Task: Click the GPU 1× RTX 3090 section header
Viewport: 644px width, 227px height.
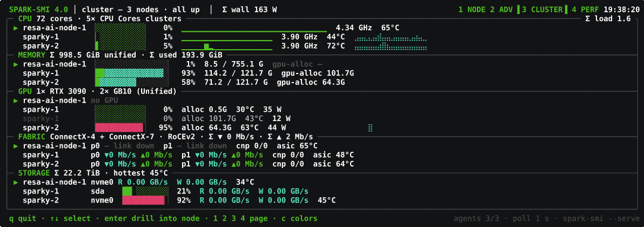Action: 97,91
